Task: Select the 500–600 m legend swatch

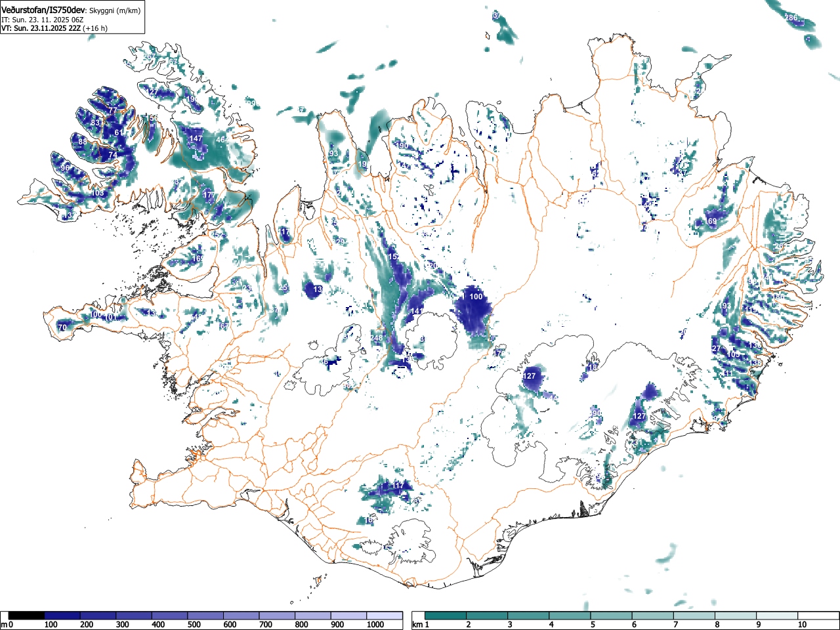Action: point(205,616)
